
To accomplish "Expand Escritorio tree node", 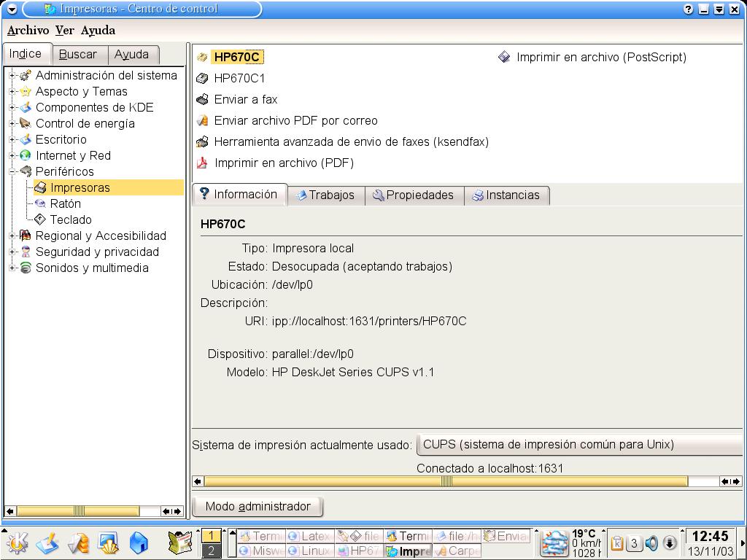I will tap(12, 139).
